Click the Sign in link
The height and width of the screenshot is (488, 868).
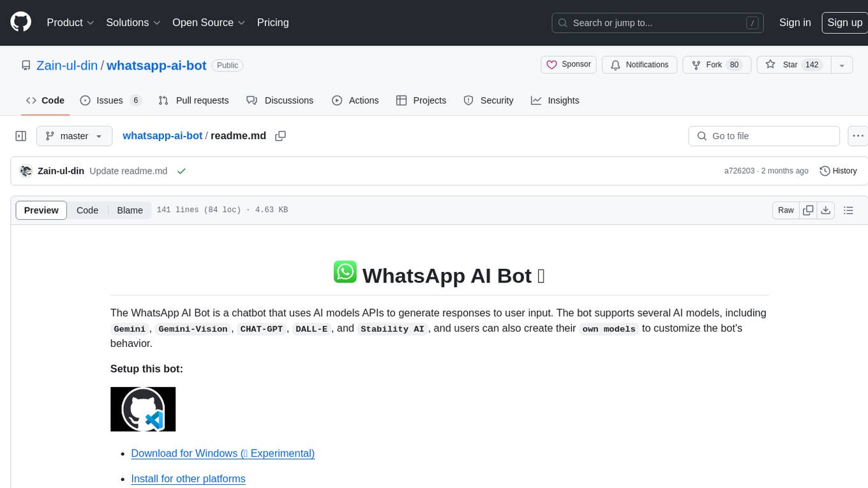795,22
